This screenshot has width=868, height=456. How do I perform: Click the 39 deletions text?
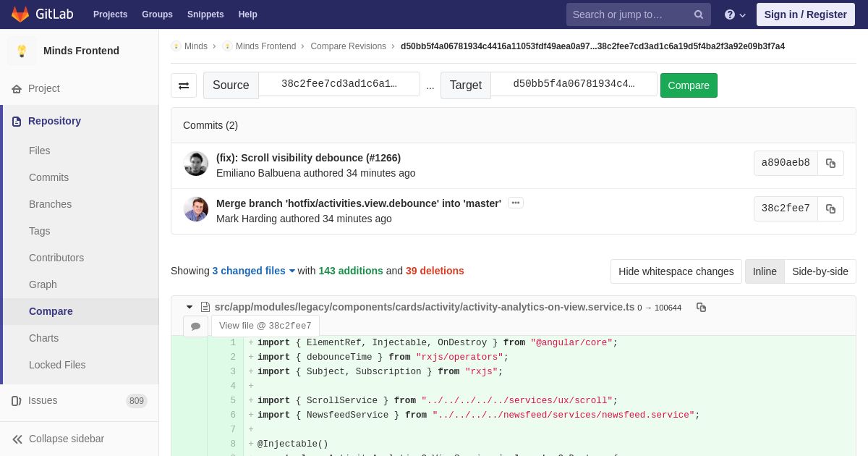tap(435, 271)
